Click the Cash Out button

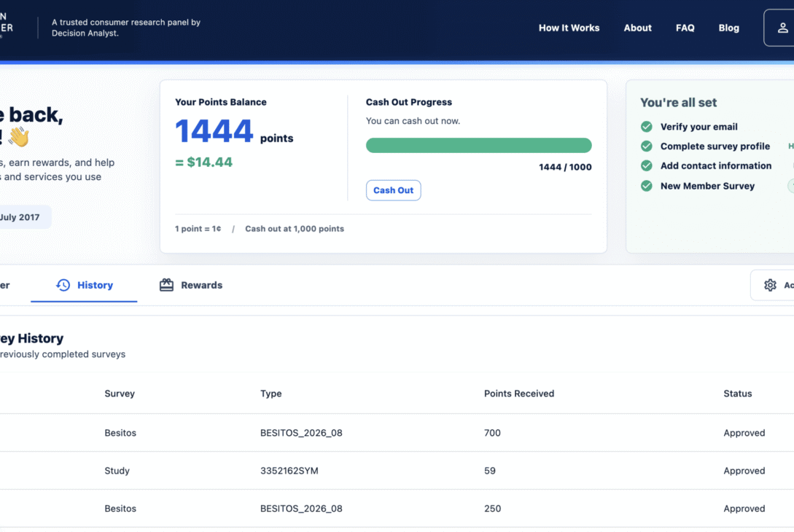(394, 190)
